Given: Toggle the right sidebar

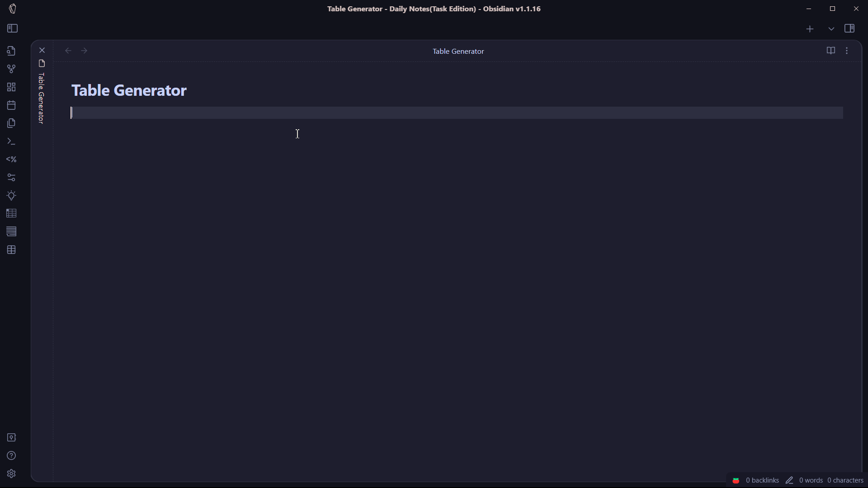Looking at the screenshot, I should pos(849,28).
